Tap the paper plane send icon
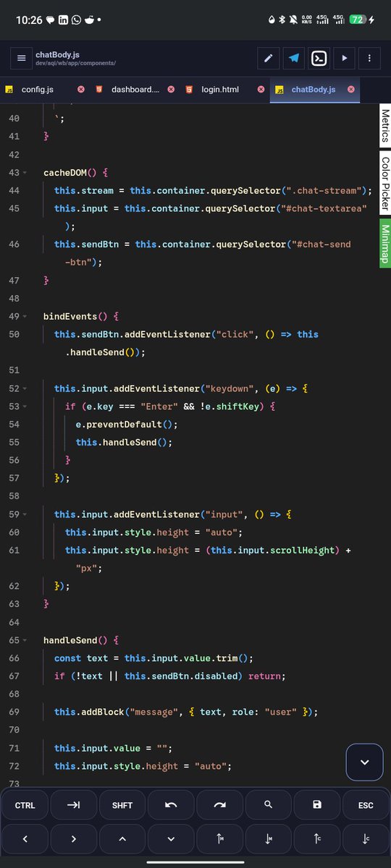Viewport: 391px width, 868px height. coord(293,58)
